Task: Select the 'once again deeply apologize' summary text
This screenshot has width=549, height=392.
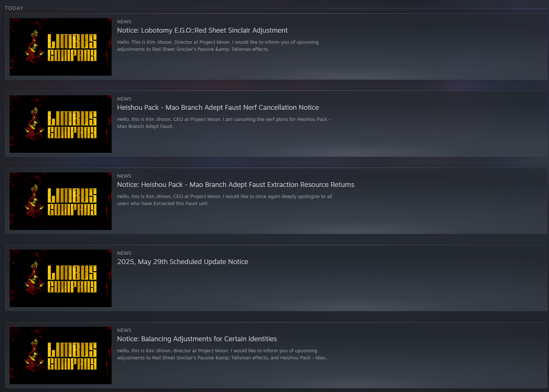Action: [x=225, y=200]
